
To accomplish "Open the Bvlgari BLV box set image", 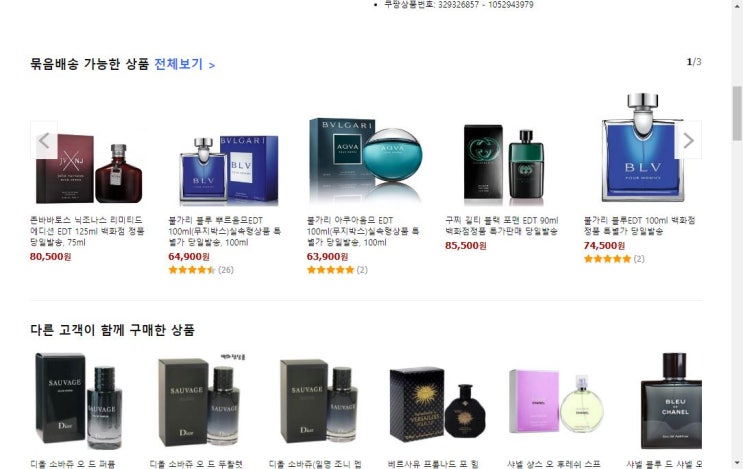I will tap(229, 171).
